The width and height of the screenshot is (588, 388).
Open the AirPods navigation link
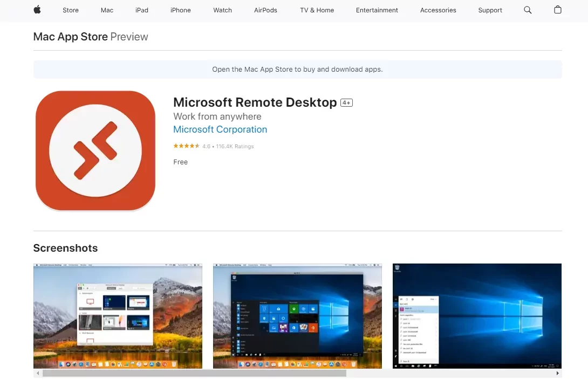[265, 10]
